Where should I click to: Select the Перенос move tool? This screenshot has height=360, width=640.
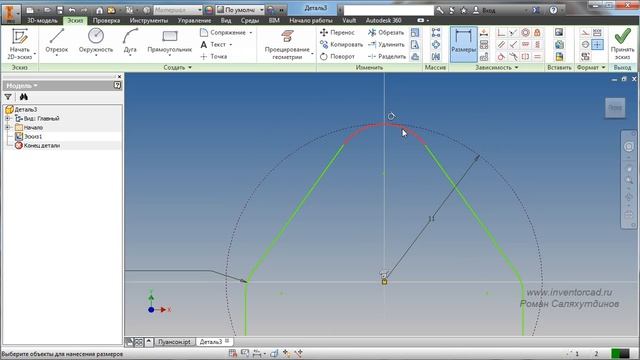point(337,32)
